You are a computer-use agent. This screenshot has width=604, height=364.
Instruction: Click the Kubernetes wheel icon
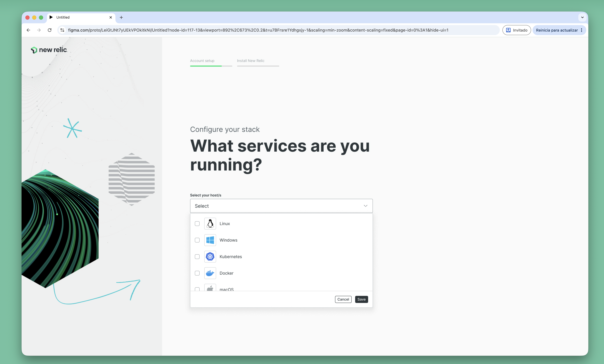point(210,256)
